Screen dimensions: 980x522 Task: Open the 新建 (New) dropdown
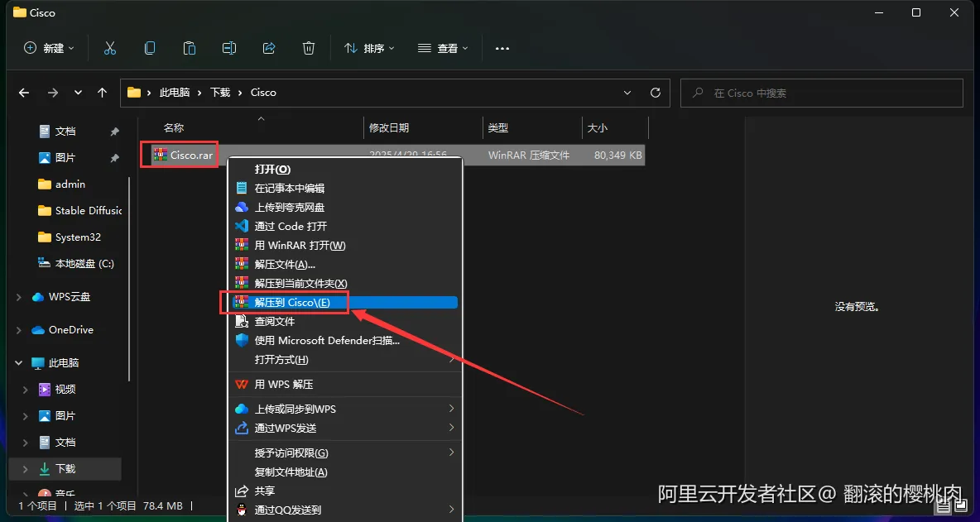coord(49,48)
